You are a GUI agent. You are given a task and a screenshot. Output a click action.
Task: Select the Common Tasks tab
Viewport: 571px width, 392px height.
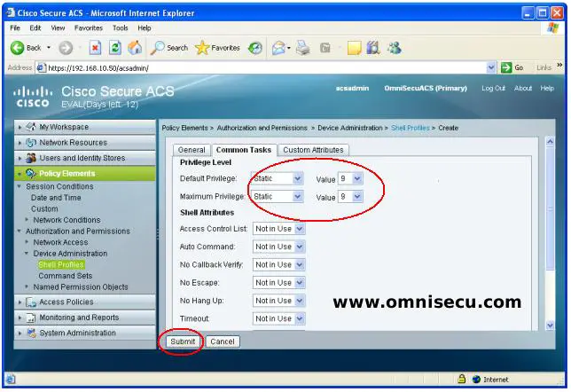pos(244,150)
